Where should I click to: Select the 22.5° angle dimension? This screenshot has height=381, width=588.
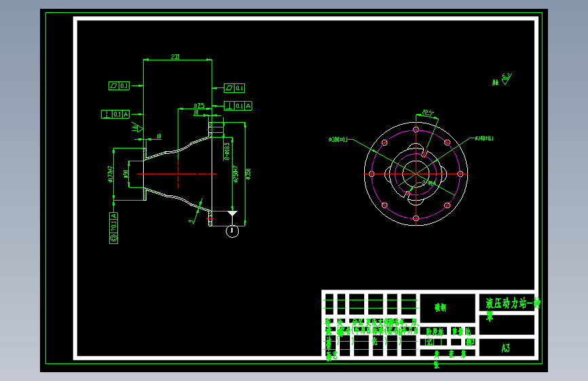pos(428,113)
